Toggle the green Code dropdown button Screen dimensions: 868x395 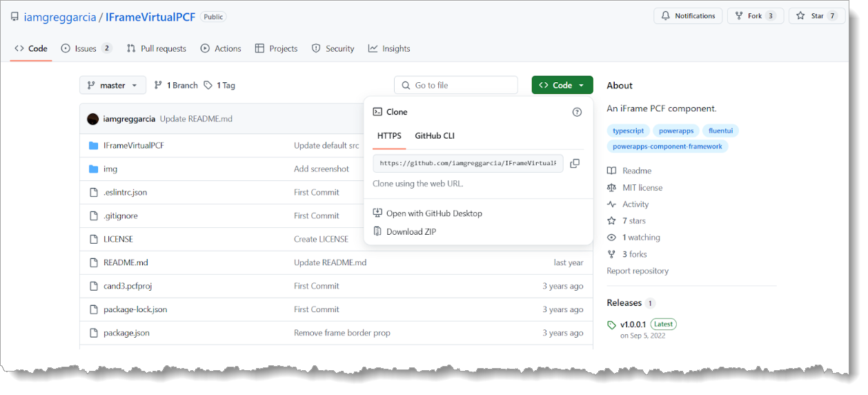pos(562,85)
